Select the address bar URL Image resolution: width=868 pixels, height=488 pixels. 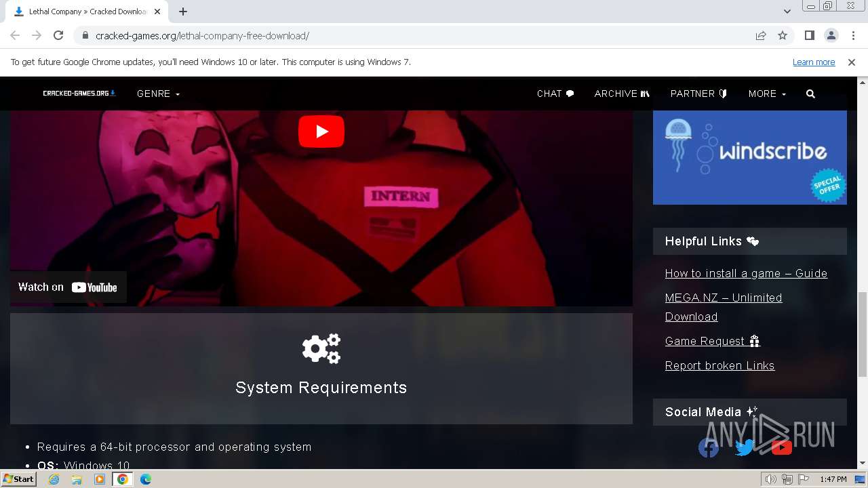202,36
